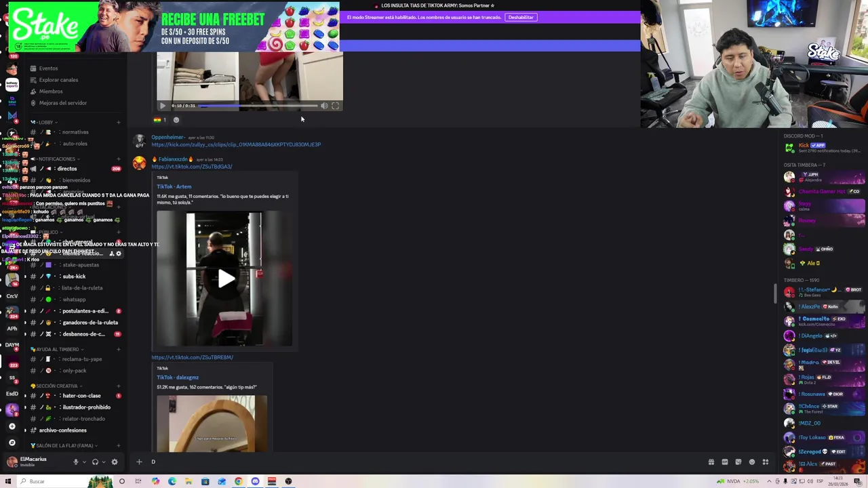Screen dimensions: 868x488
Task: Open Oppenheimer's avatar
Action: (x=139, y=140)
